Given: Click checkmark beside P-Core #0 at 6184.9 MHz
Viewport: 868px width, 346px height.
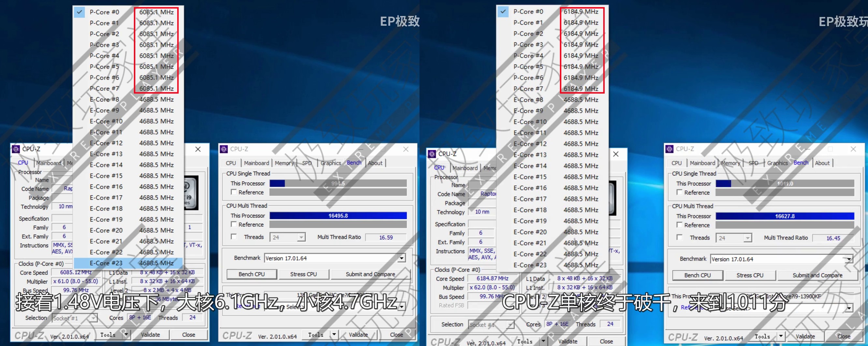Looking at the screenshot, I should pos(503,11).
